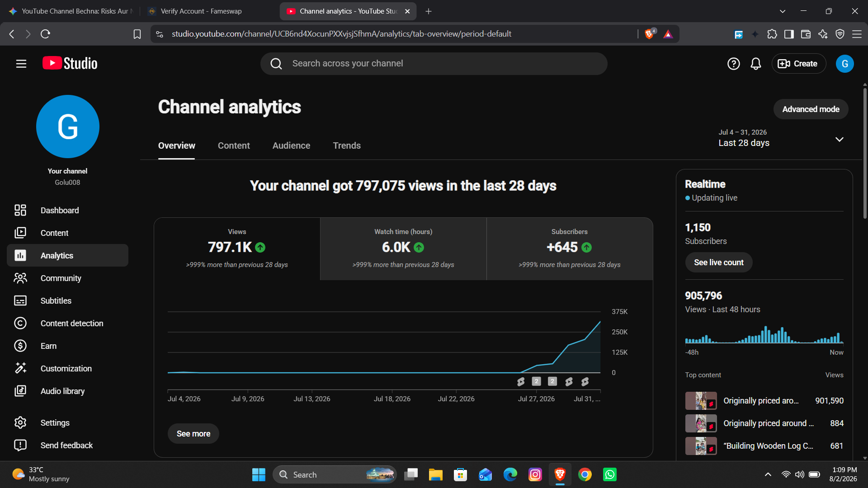This screenshot has width=868, height=488.
Task: Go back to the previous page
Action: [12, 34]
